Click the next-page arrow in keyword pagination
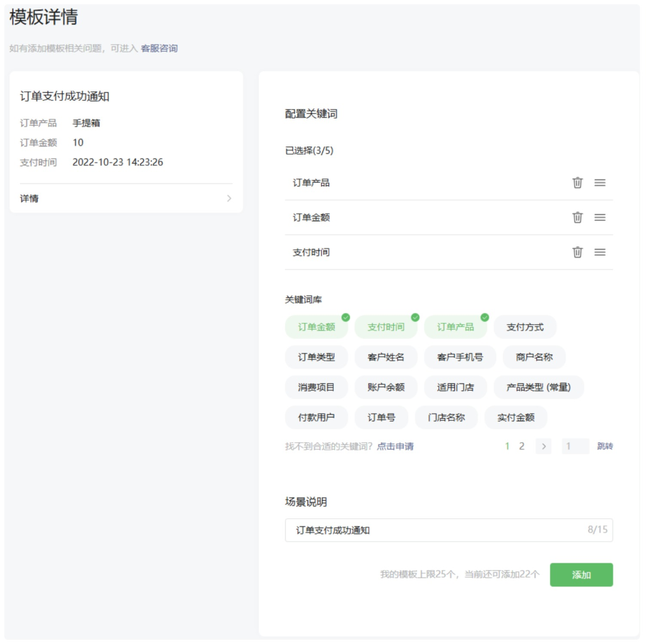Viewport: 646px width, 644px height. pyautogui.click(x=543, y=446)
